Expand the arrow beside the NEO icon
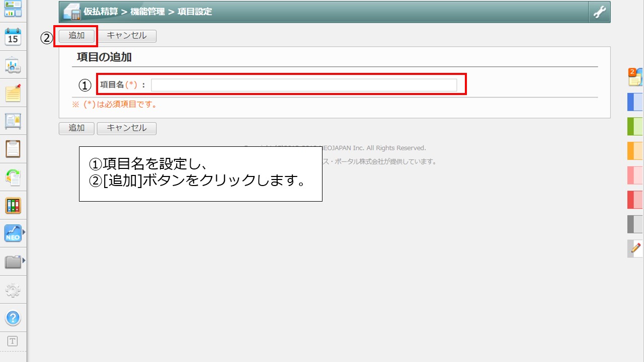The width and height of the screenshot is (644, 362). [x=24, y=233]
